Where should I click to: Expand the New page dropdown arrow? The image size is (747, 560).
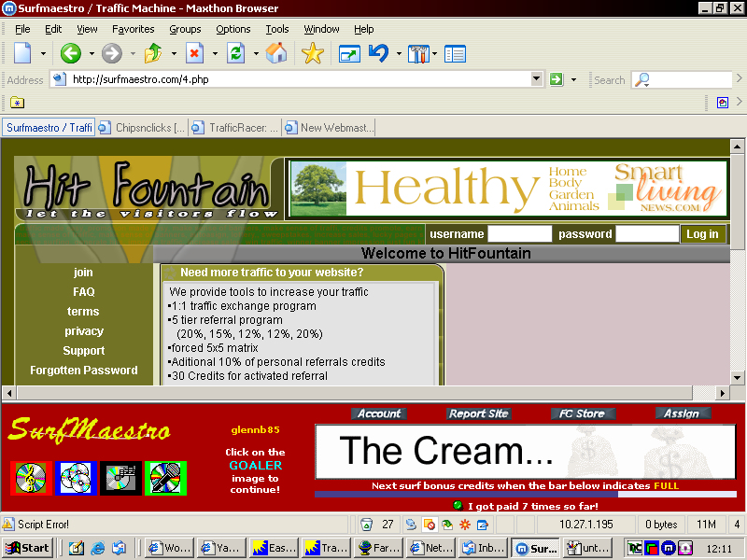(x=43, y=54)
